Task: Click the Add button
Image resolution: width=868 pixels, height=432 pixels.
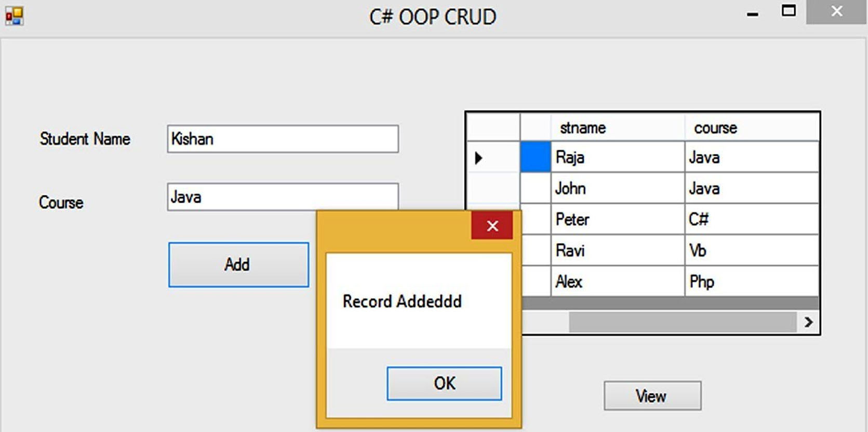Action: [238, 265]
